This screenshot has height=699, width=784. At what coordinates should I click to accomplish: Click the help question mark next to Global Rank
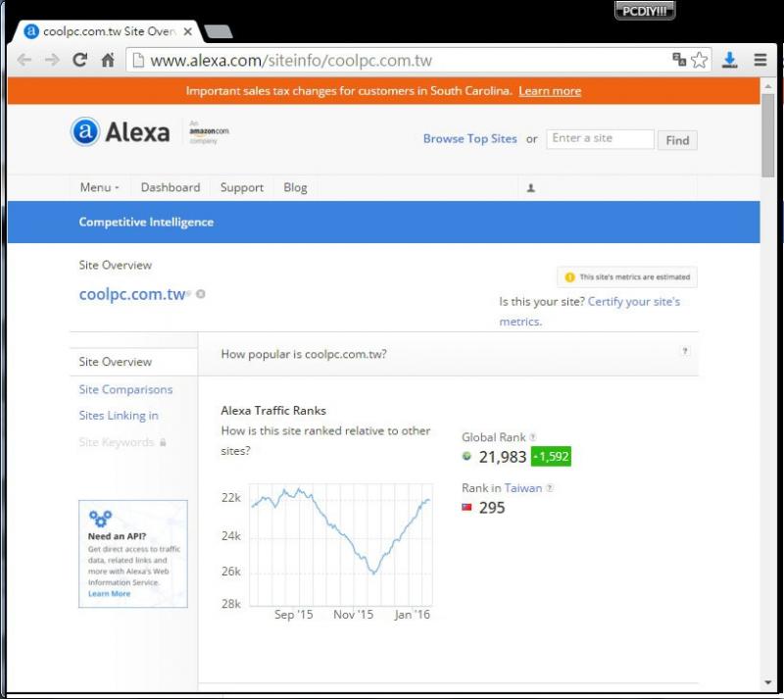533,437
